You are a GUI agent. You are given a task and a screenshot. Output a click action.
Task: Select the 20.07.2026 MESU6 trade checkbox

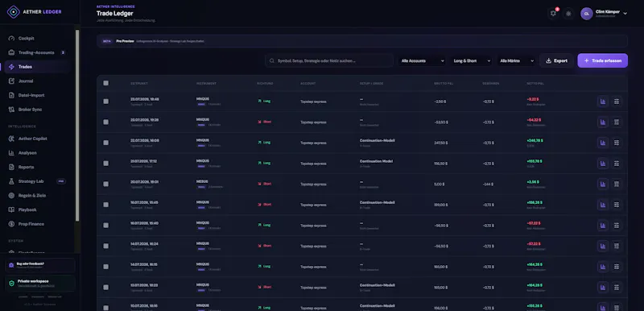coord(106,184)
